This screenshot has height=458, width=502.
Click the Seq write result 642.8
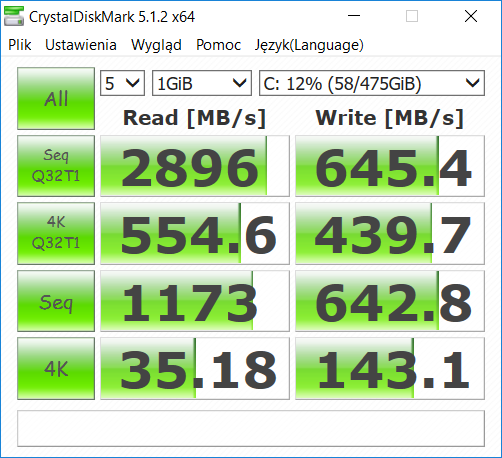click(390, 301)
